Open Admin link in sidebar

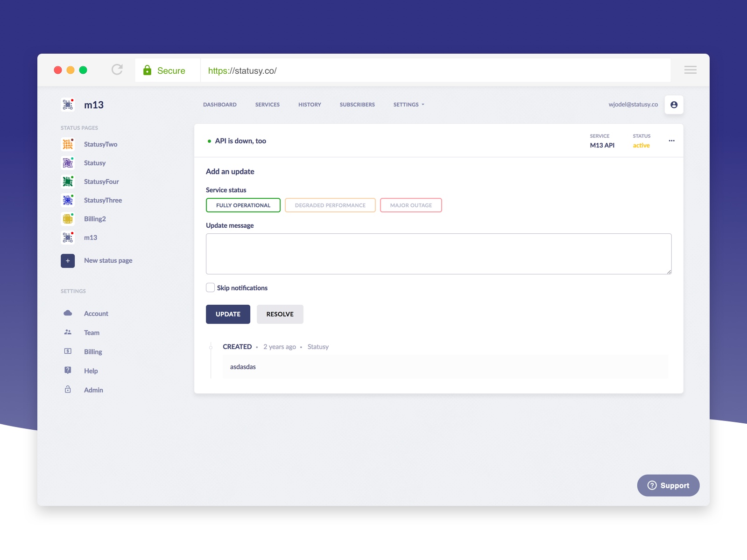click(x=93, y=390)
